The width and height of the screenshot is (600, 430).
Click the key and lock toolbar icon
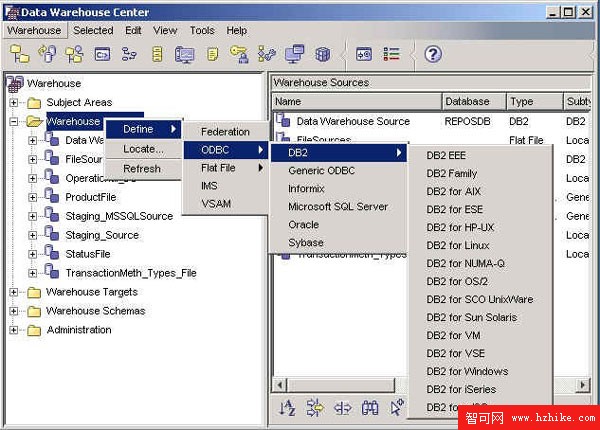(x=240, y=54)
